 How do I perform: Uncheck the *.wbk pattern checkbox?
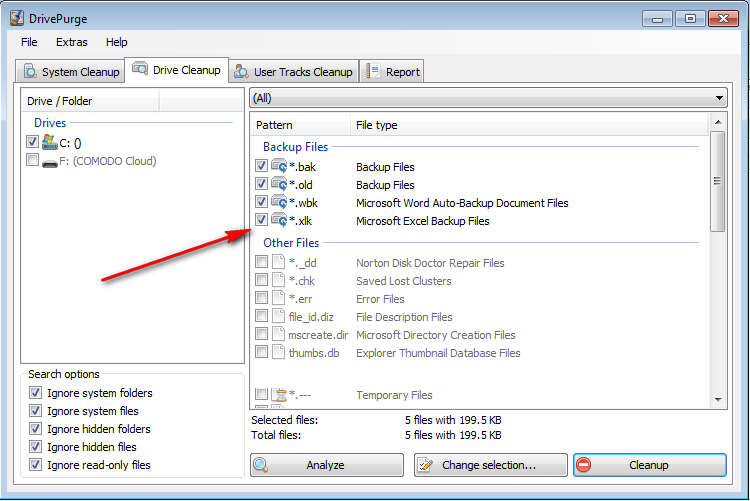[261, 201]
